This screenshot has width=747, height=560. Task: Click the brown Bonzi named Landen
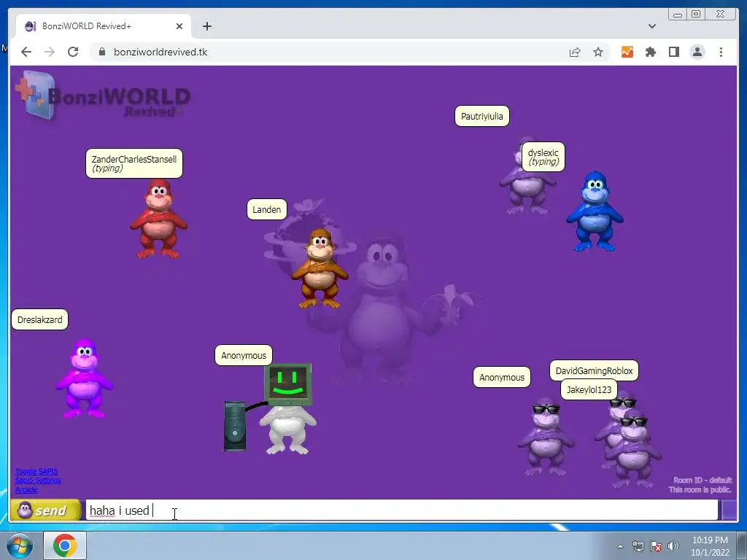pos(320,268)
